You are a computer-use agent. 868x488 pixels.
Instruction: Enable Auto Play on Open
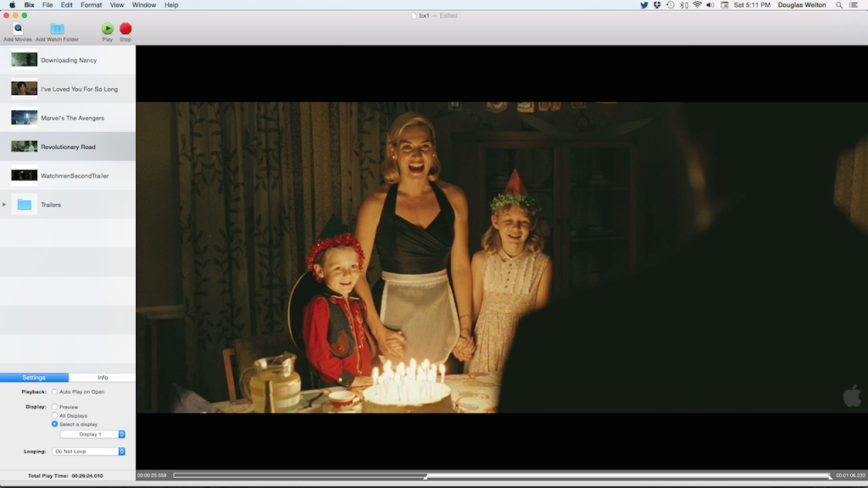pos(53,391)
